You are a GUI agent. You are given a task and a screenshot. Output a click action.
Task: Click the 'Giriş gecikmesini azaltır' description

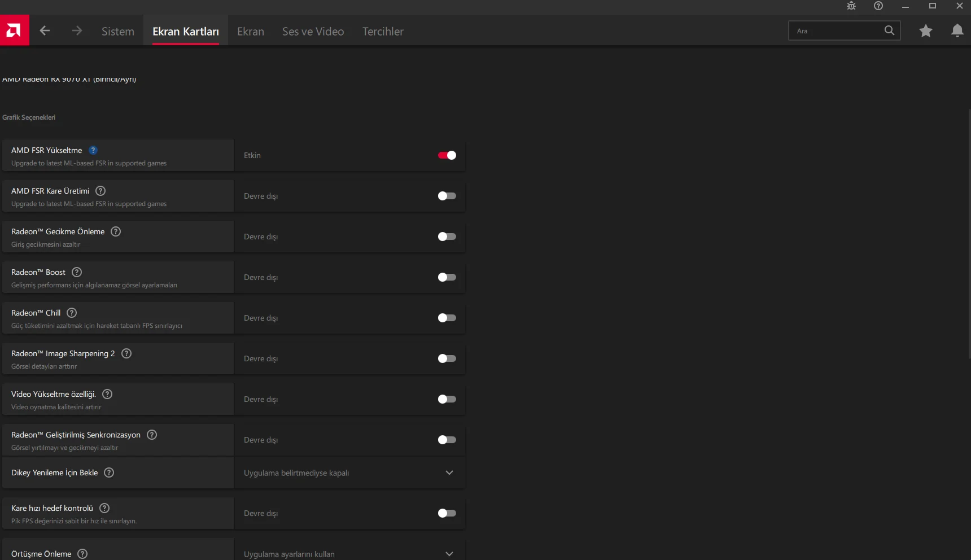tap(46, 244)
